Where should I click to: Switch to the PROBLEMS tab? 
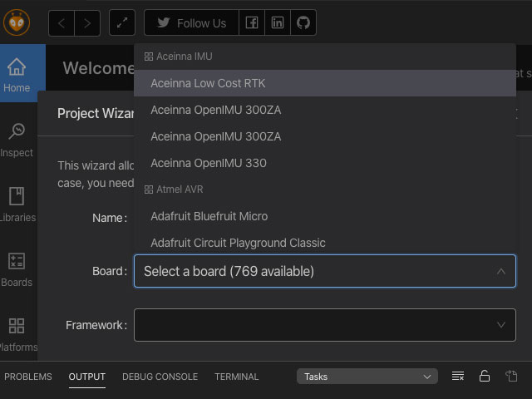click(x=28, y=377)
